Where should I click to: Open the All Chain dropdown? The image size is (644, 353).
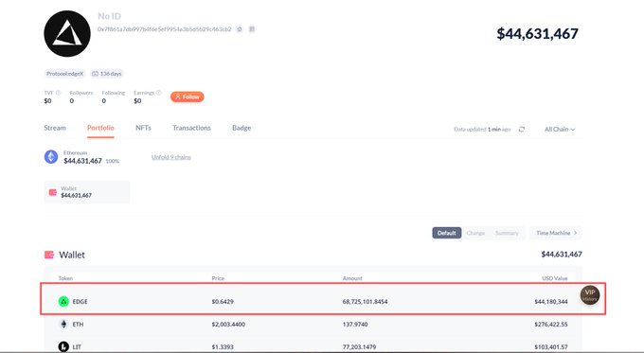tap(560, 130)
